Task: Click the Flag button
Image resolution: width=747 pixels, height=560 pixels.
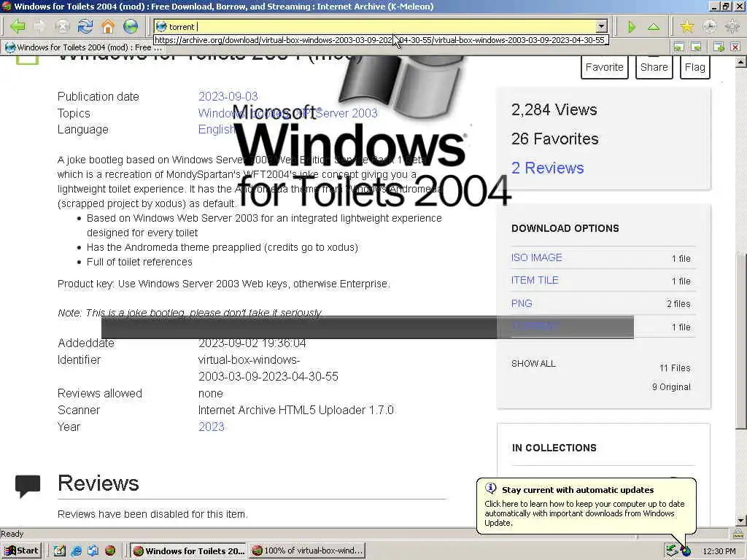Action: click(x=694, y=67)
